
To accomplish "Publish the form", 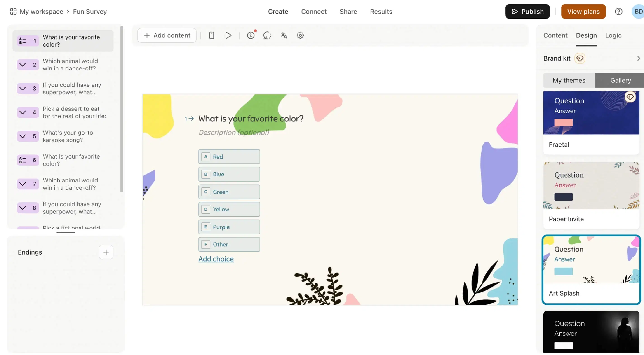I will click(x=527, y=12).
